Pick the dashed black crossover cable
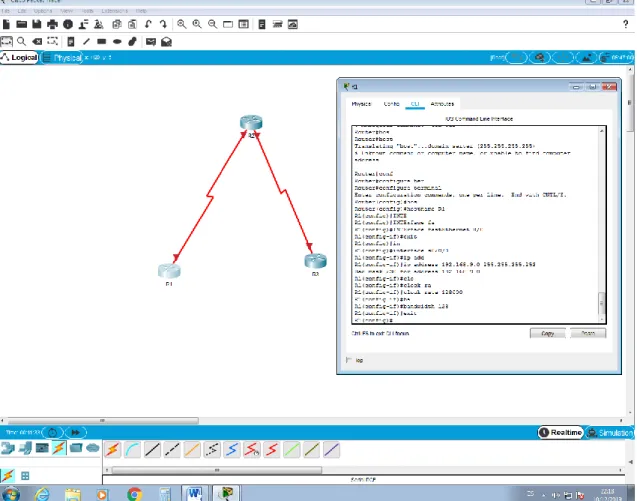This screenshot has width=637, height=501. click(172, 450)
